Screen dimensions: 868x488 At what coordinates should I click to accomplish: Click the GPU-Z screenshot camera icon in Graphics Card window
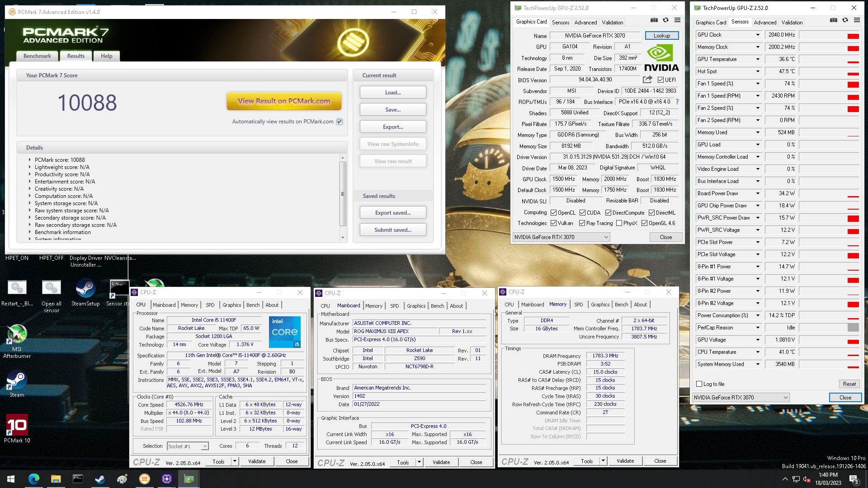(654, 20)
